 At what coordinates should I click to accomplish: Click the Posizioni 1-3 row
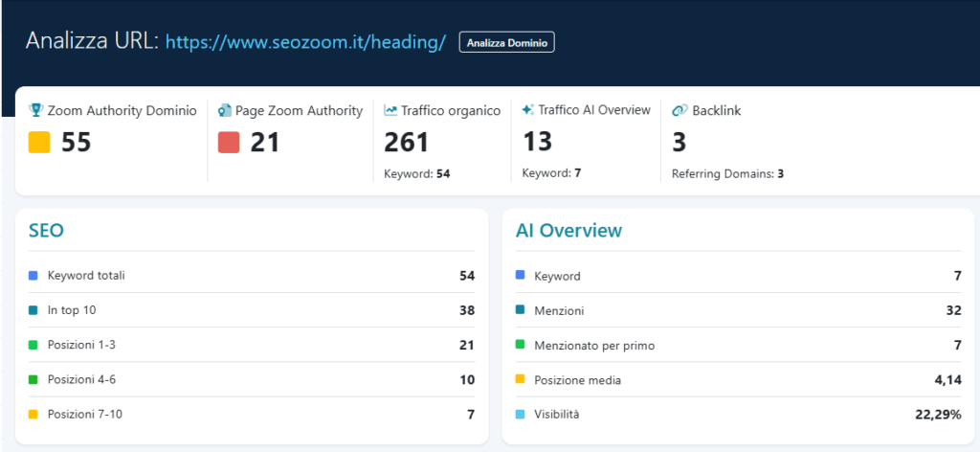[x=252, y=345]
